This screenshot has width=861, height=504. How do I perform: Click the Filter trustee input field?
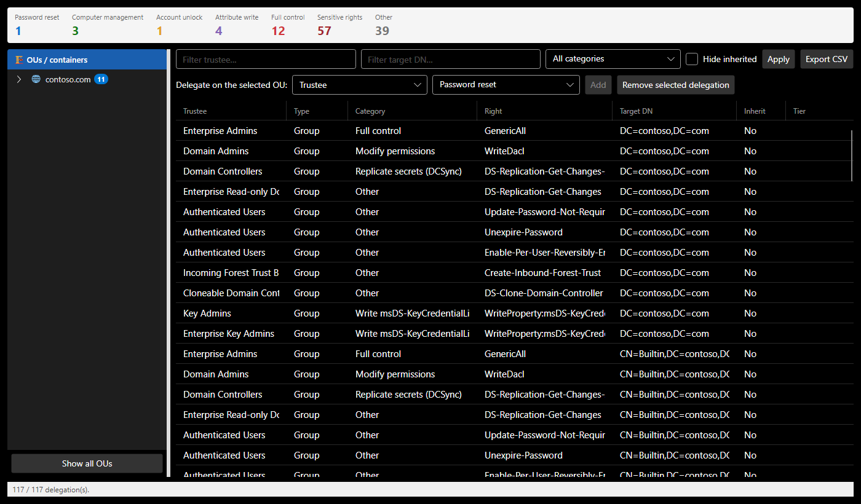[x=266, y=59]
